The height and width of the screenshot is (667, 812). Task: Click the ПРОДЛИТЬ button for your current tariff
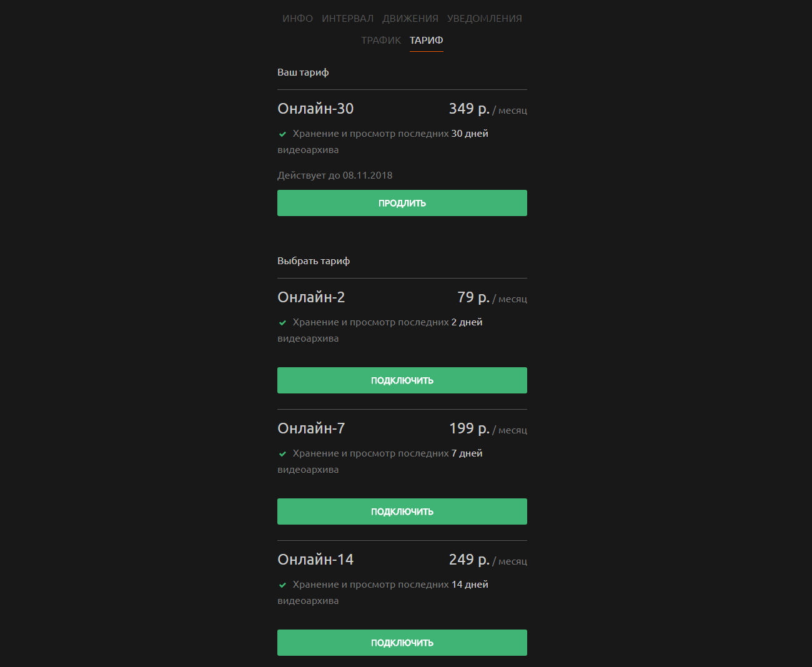(402, 202)
